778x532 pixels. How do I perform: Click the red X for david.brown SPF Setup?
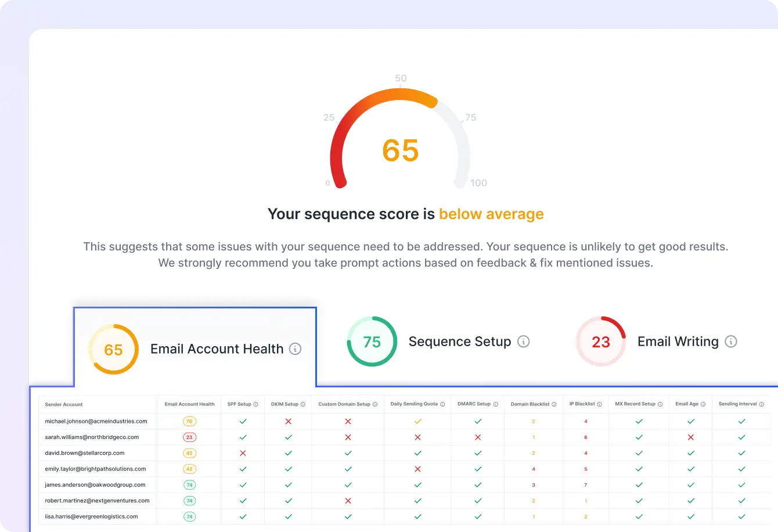(x=243, y=453)
